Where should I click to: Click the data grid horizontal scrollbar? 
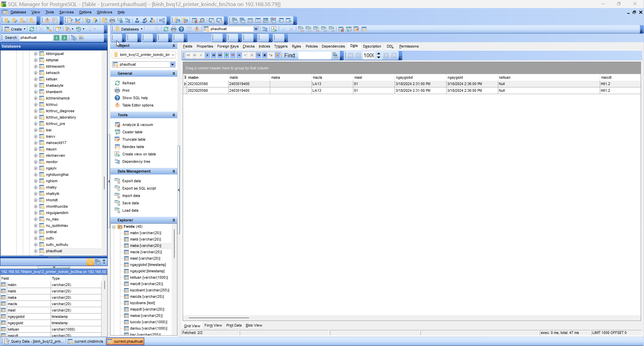219,318
